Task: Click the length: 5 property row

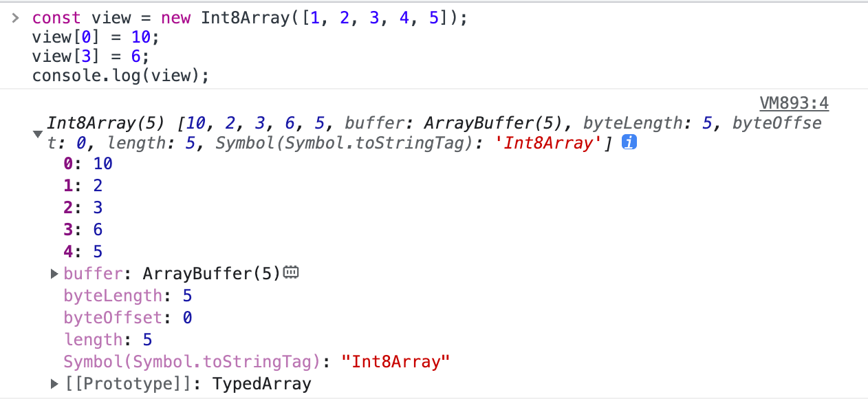Action: click(x=108, y=340)
